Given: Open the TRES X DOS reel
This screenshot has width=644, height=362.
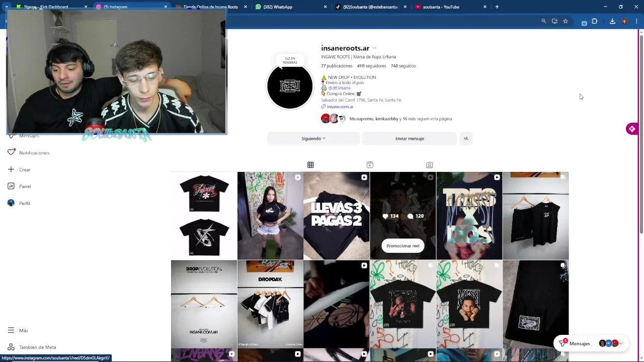Looking at the screenshot, I should tap(469, 216).
